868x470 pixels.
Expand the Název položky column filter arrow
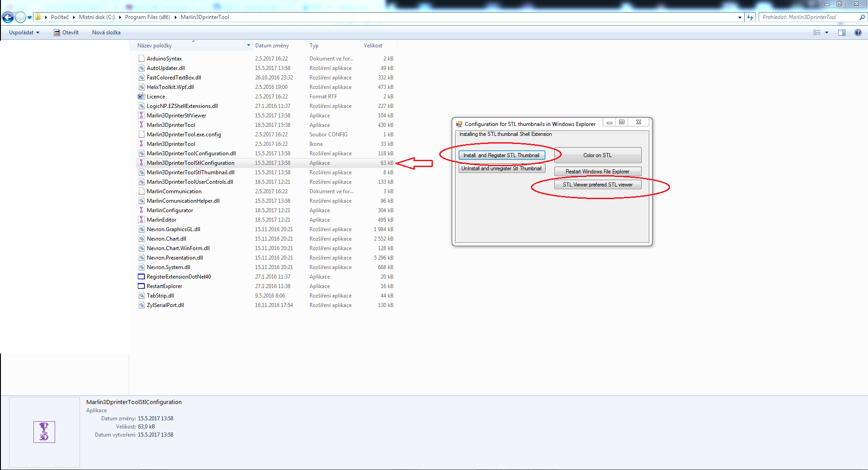click(249, 46)
